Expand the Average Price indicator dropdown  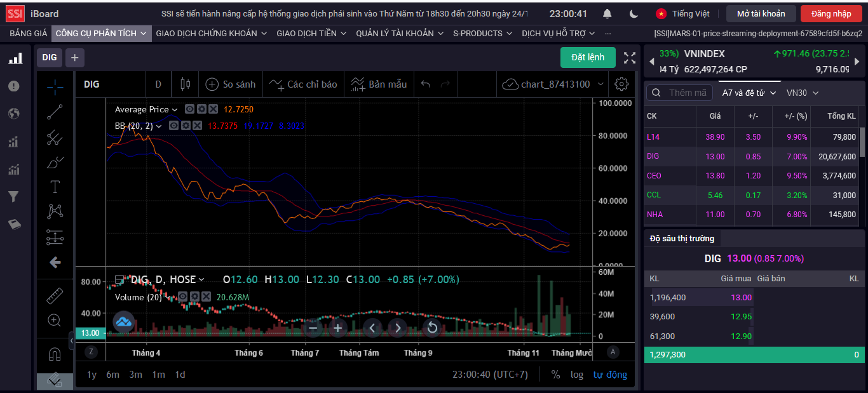pos(175,110)
